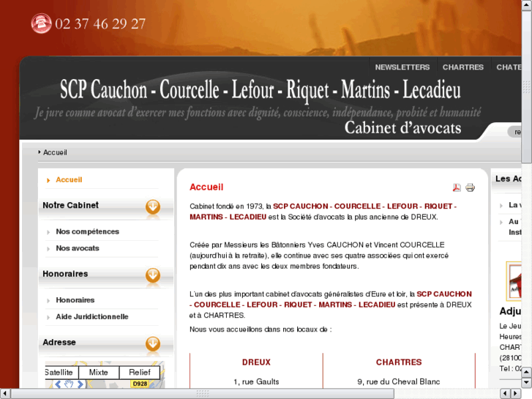Collapse the Adresse section arrow
532x399 pixels.
pos(153,344)
